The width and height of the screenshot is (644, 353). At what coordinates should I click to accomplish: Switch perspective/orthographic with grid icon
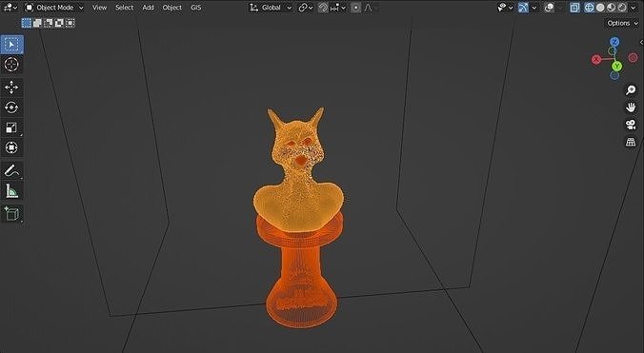631,142
